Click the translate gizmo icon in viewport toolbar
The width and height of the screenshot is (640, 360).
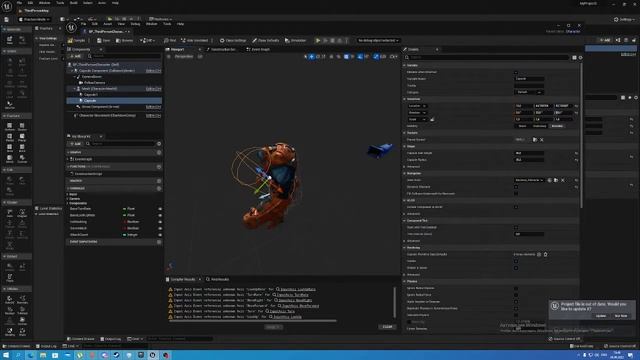click(x=312, y=56)
